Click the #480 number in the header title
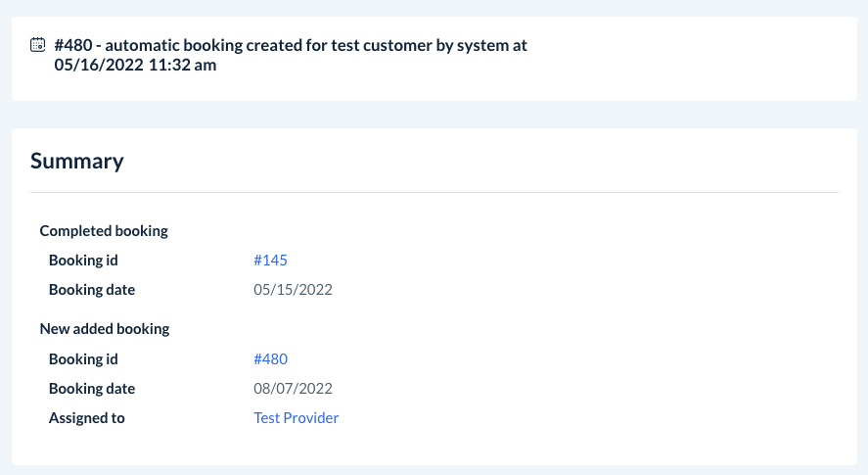Screen dimensions: 868x475 pyautogui.click(x=73, y=45)
